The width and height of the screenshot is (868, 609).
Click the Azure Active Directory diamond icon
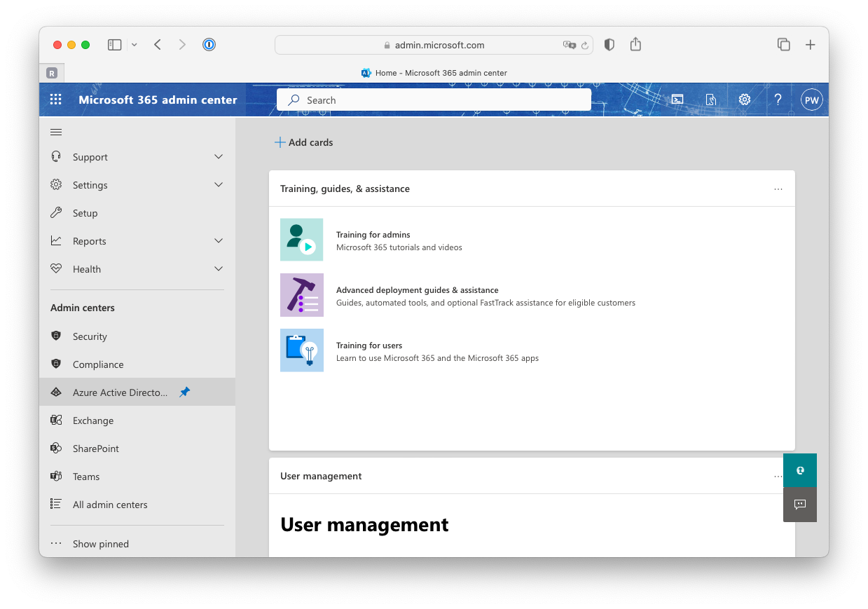(56, 392)
